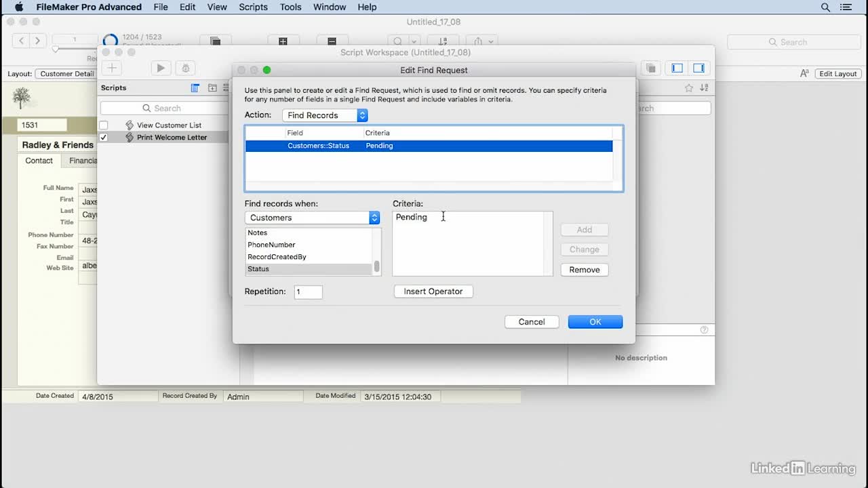Click inside the Criteria text box
The width and height of the screenshot is (868, 488).
pyautogui.click(x=473, y=244)
